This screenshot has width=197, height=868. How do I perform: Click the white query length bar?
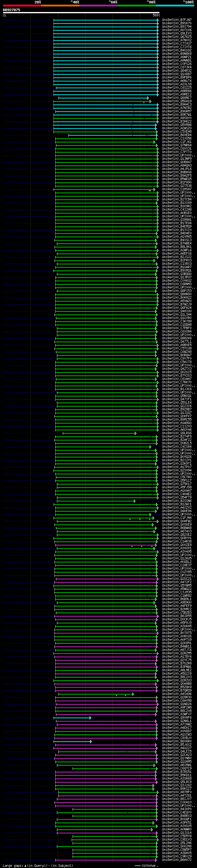coord(81,12)
